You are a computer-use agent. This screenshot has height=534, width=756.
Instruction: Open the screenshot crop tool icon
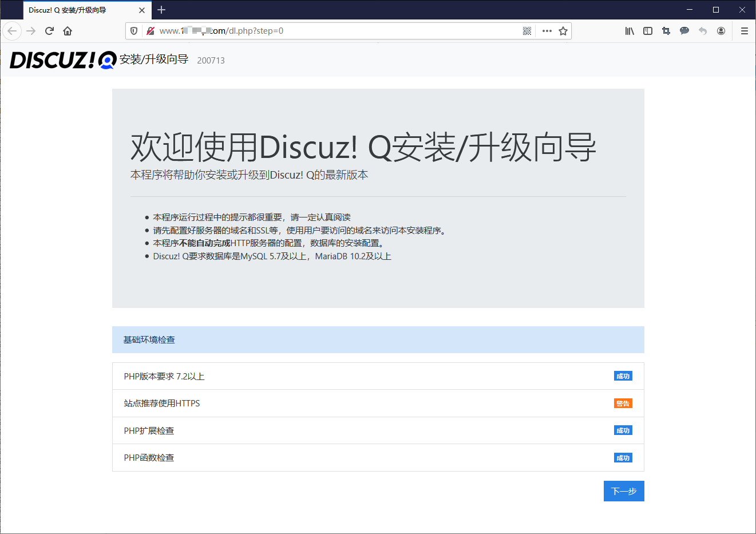coord(666,31)
